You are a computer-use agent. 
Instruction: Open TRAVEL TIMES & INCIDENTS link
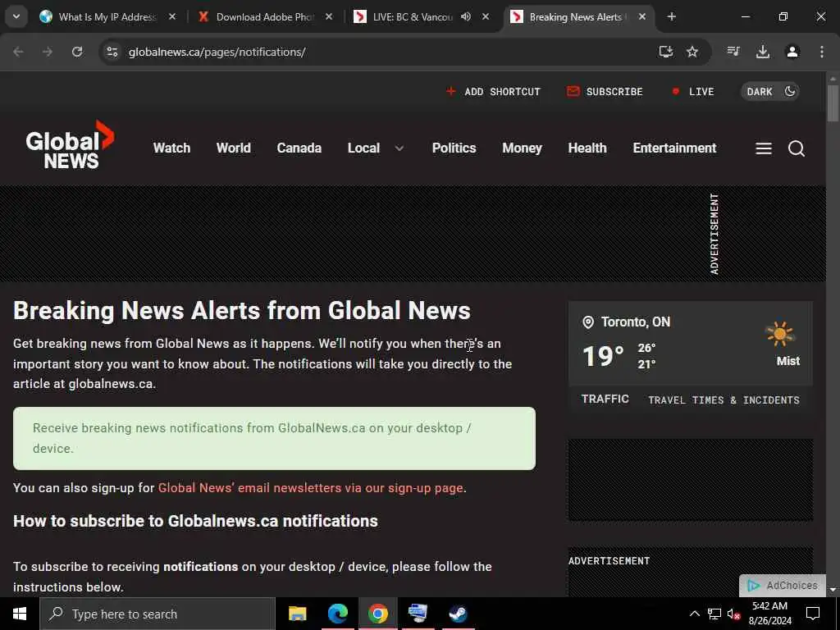coord(724,400)
